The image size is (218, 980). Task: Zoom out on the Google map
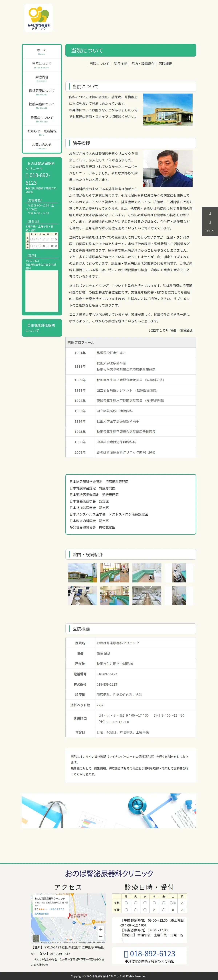[x=101, y=936]
